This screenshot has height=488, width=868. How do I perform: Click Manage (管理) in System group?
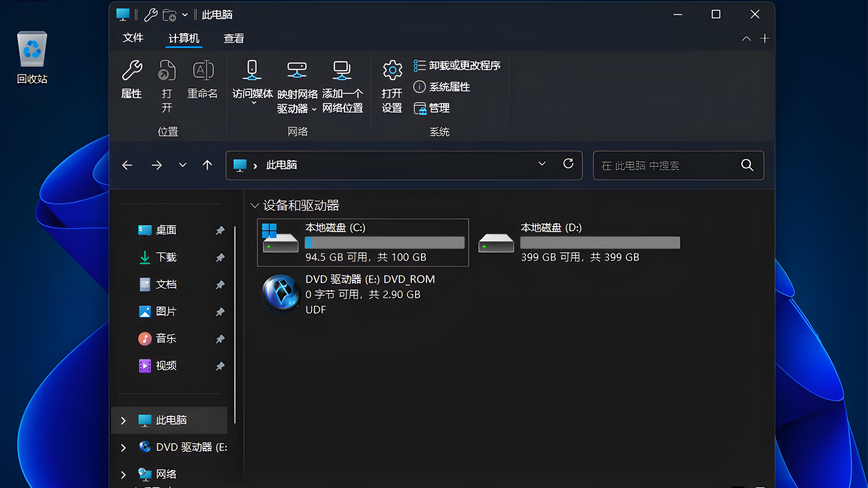pos(432,108)
